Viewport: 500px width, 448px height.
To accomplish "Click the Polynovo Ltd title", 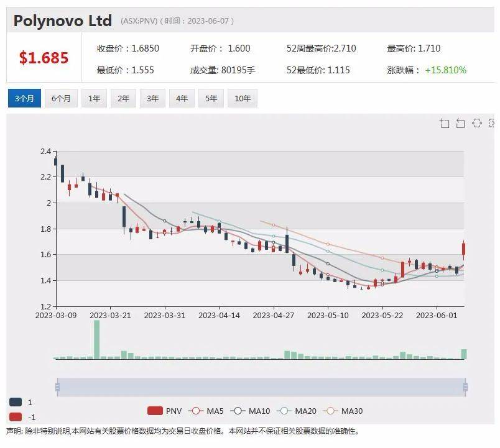I will tap(62, 21).
